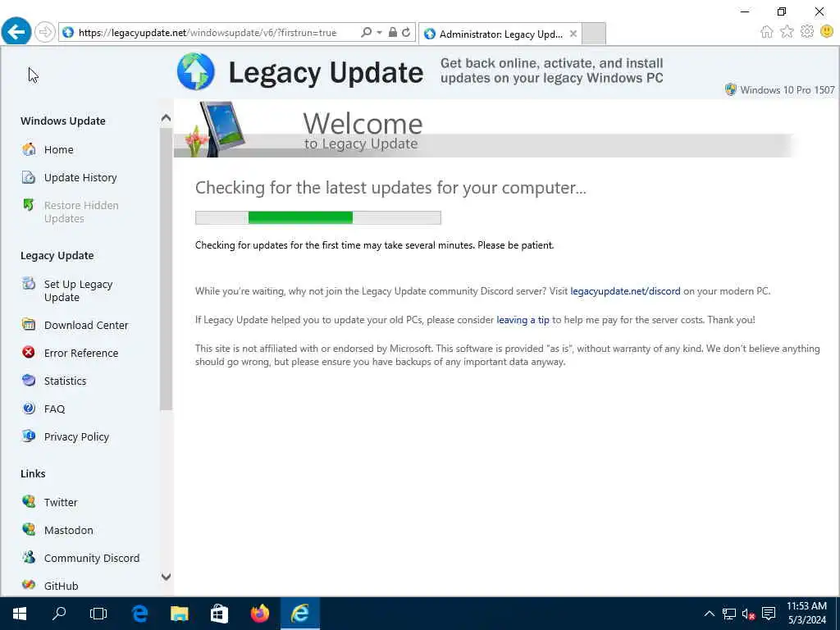Launch Microsoft Edge from taskbar

[x=139, y=614]
